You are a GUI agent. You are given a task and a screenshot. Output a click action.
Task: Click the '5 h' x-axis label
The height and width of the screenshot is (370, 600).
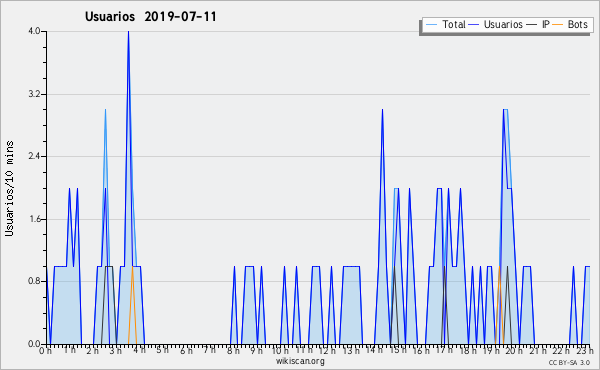click(163, 350)
